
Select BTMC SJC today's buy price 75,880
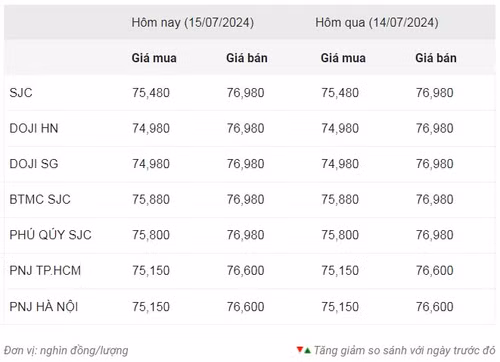(151, 200)
